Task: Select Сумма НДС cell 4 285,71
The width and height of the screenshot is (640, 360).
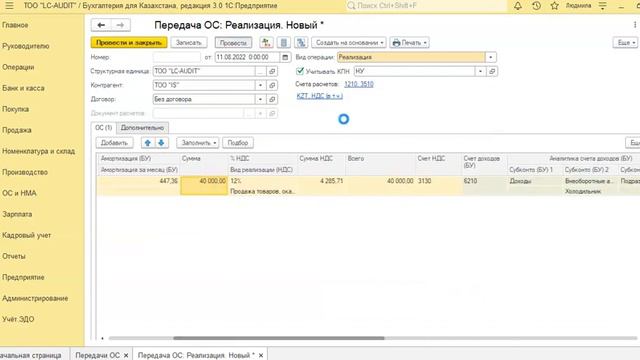Action: point(322,181)
